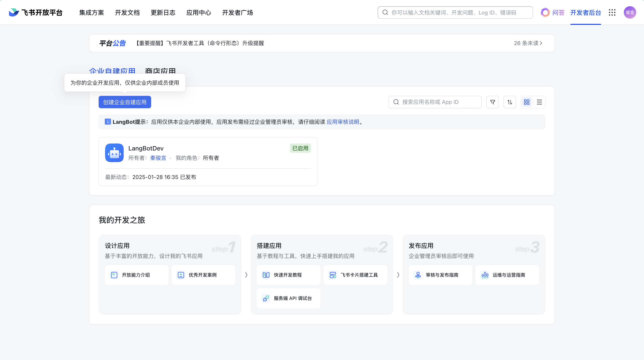Click arrow between step 1 and step 2

click(246, 275)
